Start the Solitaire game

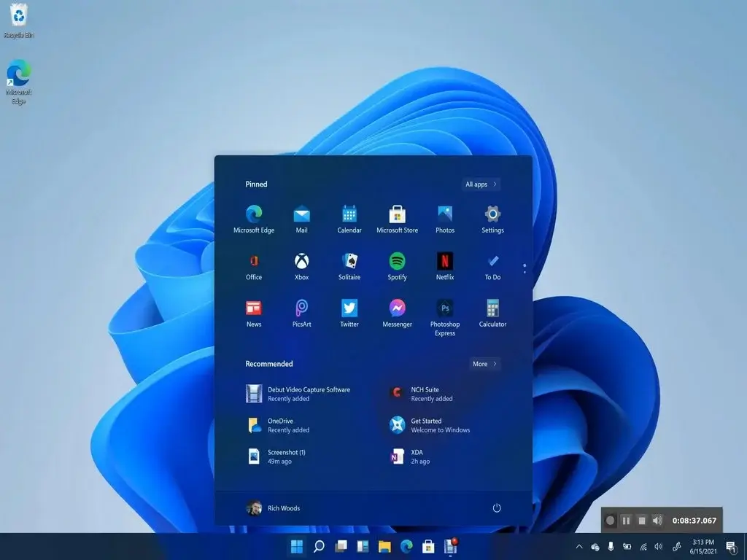(x=349, y=261)
